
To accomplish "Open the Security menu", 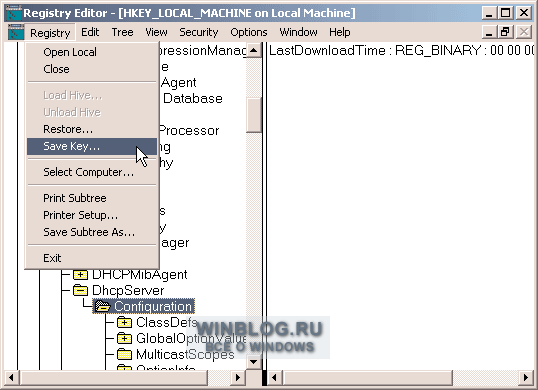I will click(198, 32).
